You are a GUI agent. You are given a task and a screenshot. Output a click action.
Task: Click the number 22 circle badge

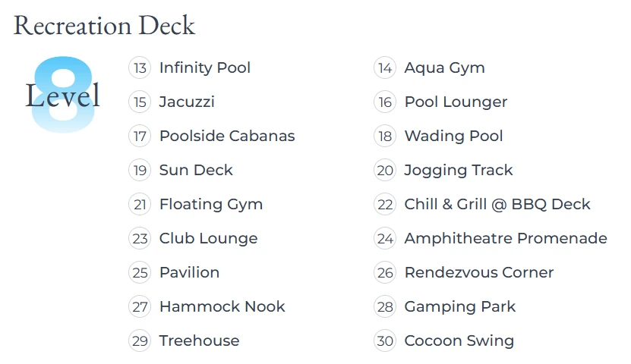(x=385, y=205)
